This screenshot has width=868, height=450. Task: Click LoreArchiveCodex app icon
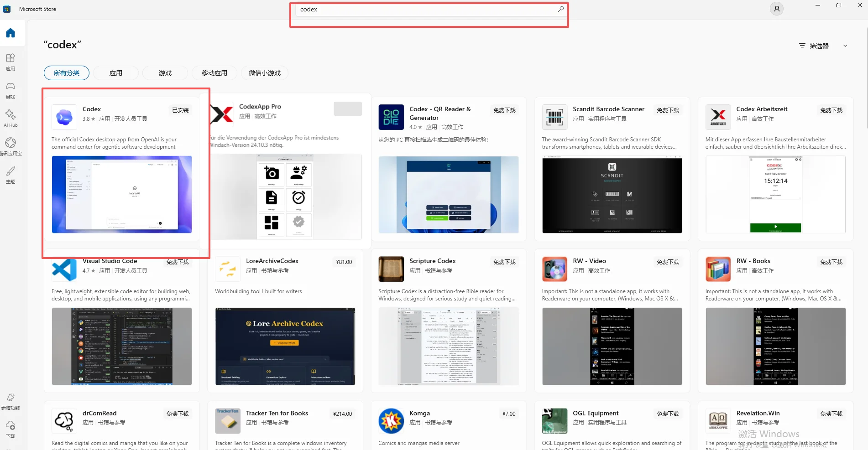coord(228,269)
